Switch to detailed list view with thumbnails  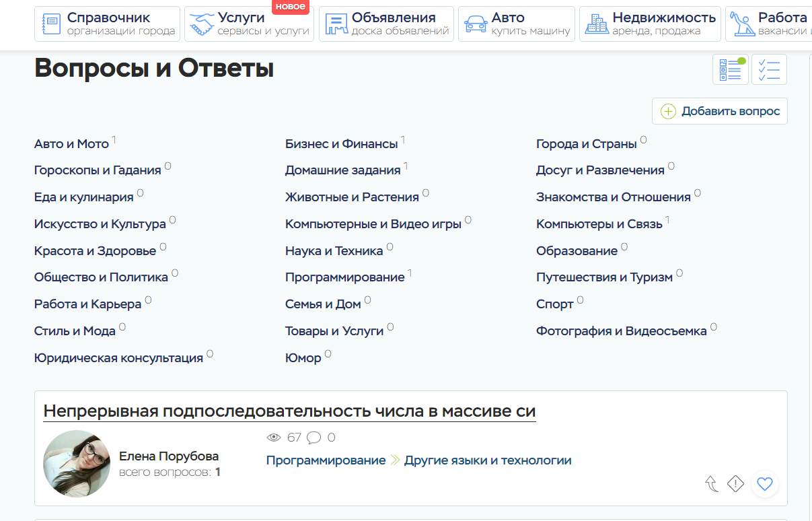click(730, 70)
